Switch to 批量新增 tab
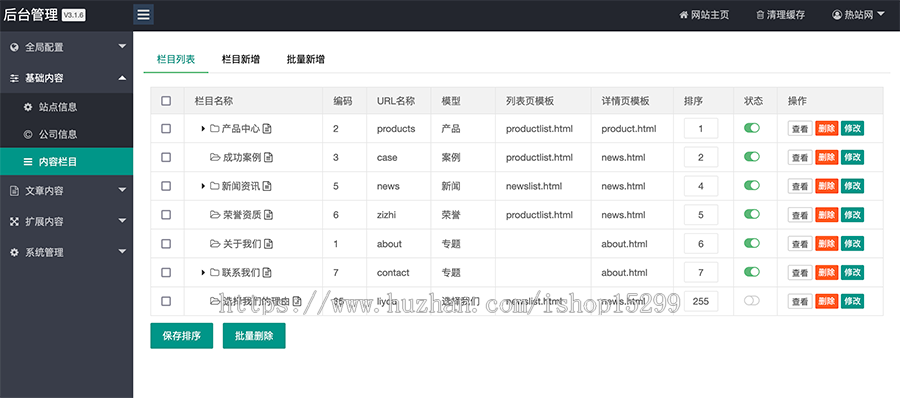 306,59
